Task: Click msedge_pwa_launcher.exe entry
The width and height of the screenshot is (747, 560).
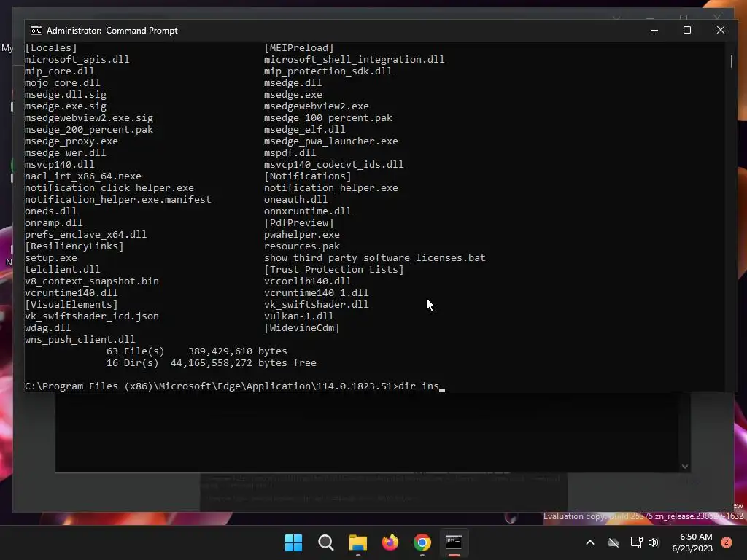Action: pyautogui.click(x=331, y=141)
